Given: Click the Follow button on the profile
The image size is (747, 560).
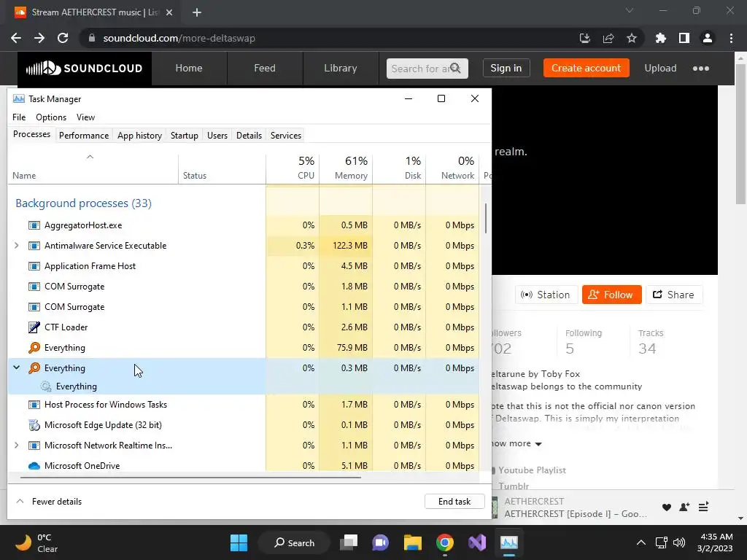Looking at the screenshot, I should point(612,295).
